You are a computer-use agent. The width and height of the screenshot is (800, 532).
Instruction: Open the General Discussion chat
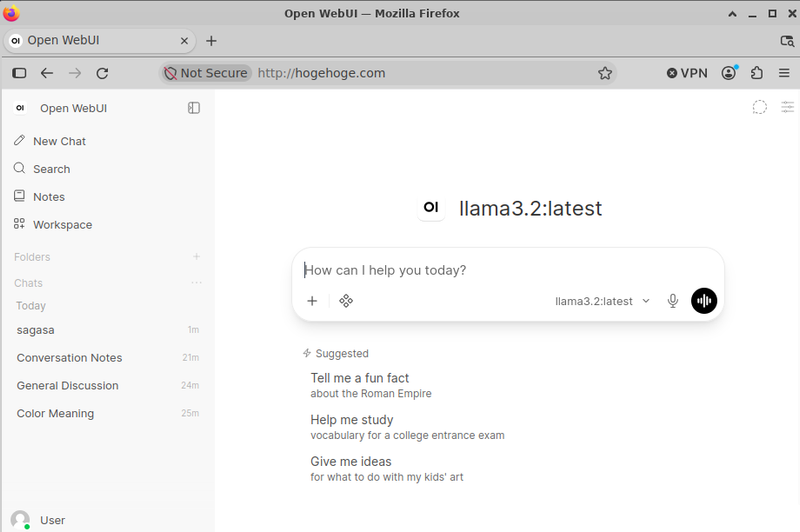107,386
